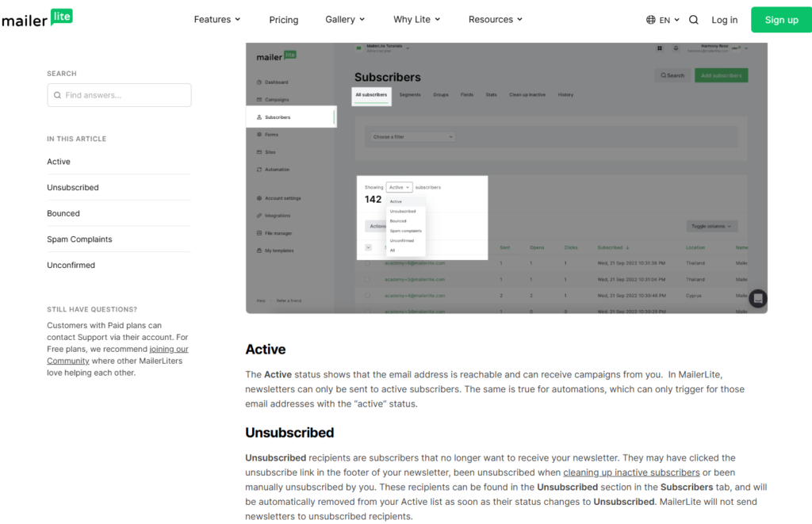Screen dimensions: 812x524
Task: Click the Add subscribers button in screenshot
Action: point(721,75)
